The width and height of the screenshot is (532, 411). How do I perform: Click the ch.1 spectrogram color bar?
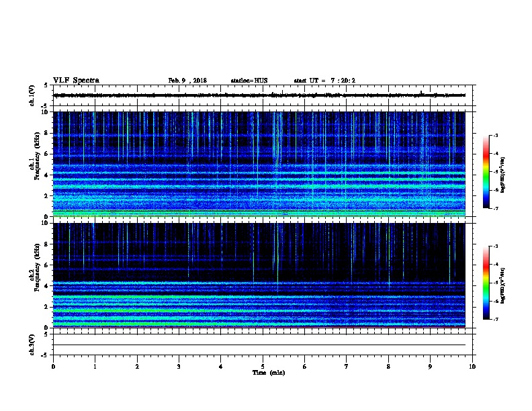[486, 172]
